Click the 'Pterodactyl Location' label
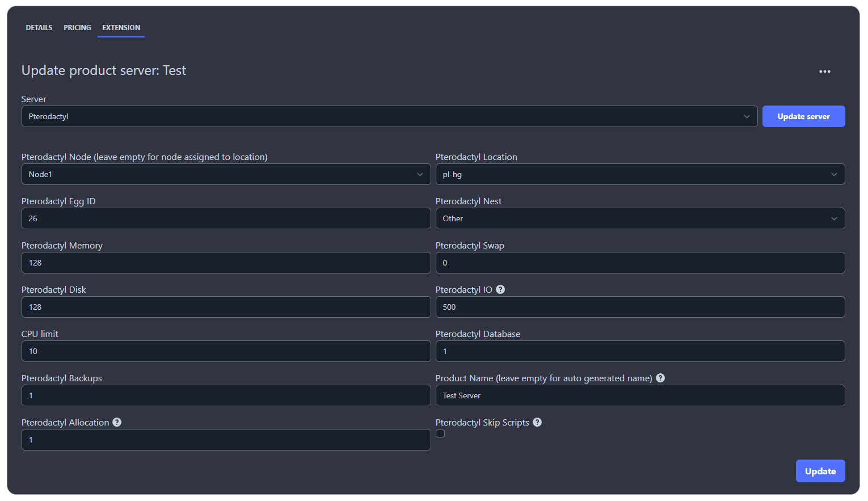This screenshot has height=501, width=868. (x=477, y=157)
